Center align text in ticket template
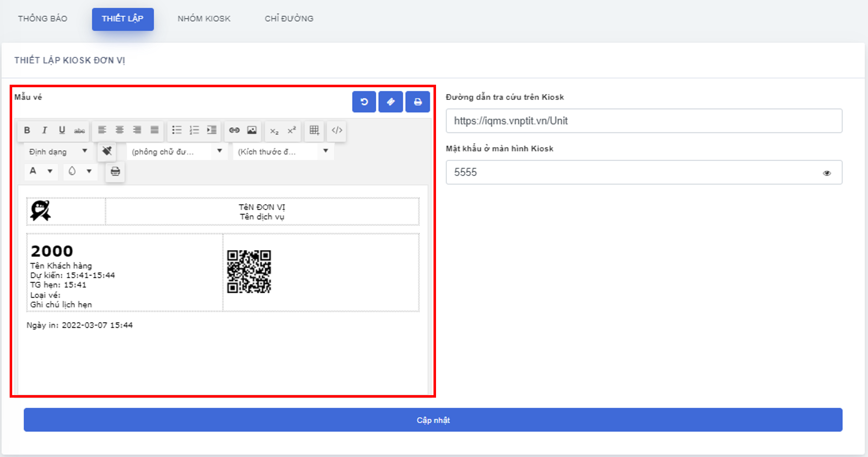 (x=120, y=130)
